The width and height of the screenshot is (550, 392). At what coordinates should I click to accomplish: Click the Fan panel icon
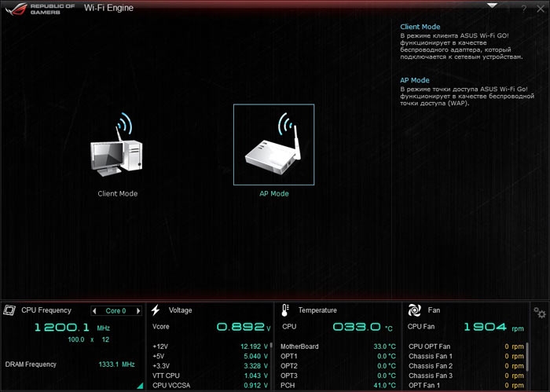click(414, 310)
